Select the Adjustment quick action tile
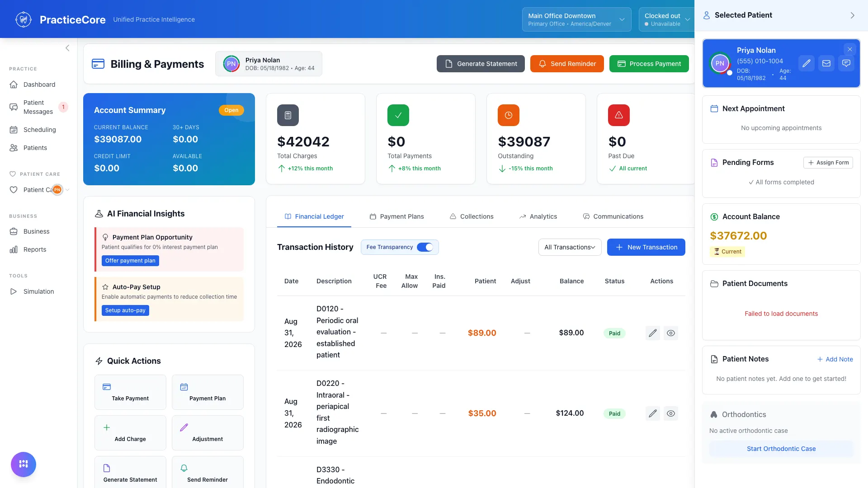 click(x=208, y=433)
